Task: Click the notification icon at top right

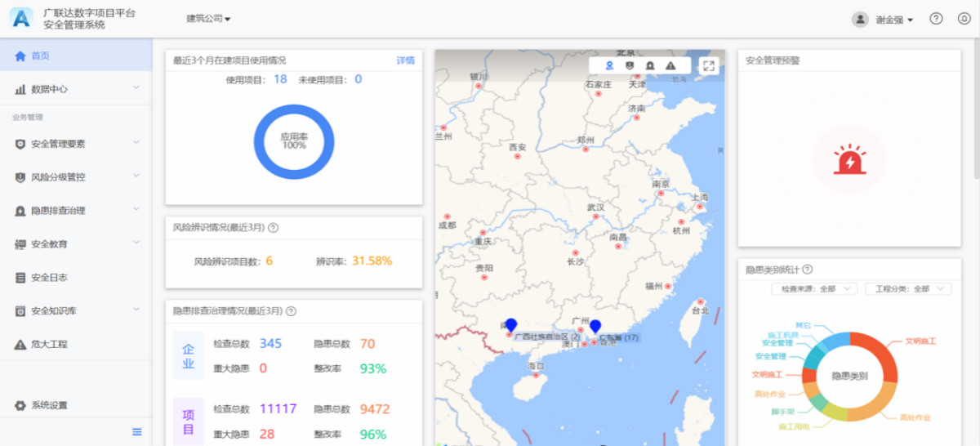Action: click(964, 19)
